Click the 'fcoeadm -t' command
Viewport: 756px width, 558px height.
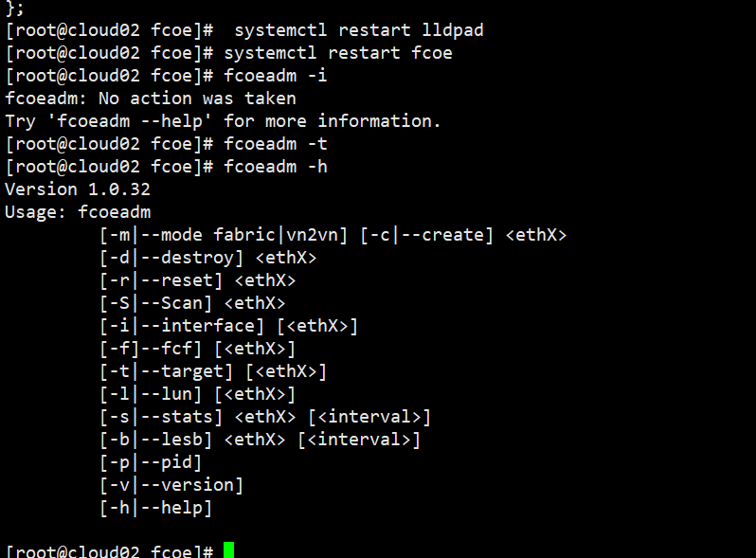[x=275, y=144]
